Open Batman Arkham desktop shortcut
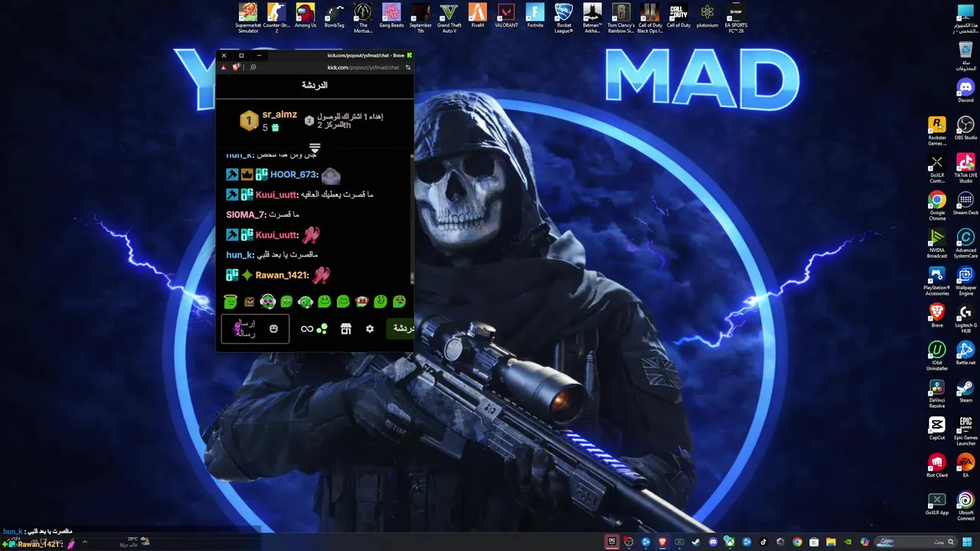The image size is (980, 551). 593,18
